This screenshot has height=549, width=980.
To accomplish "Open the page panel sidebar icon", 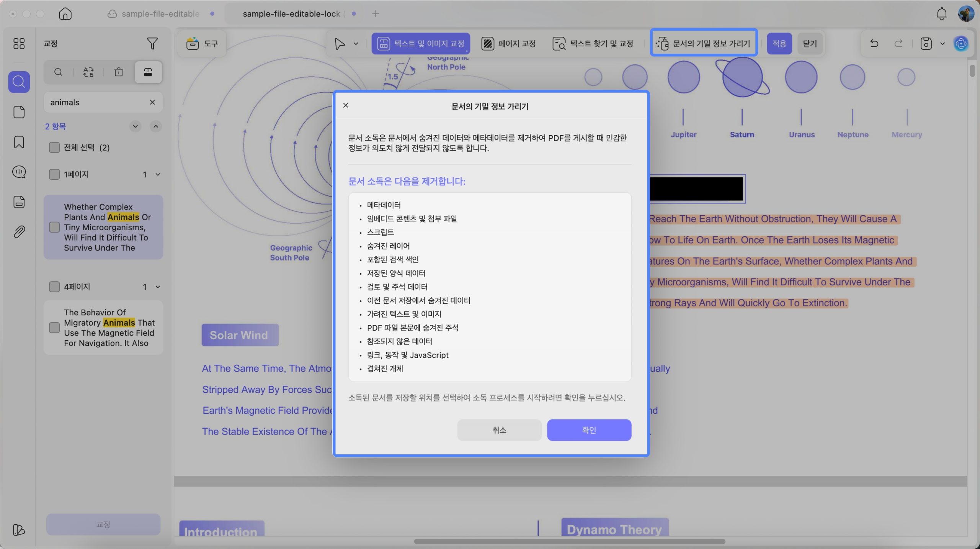I will [x=19, y=112].
